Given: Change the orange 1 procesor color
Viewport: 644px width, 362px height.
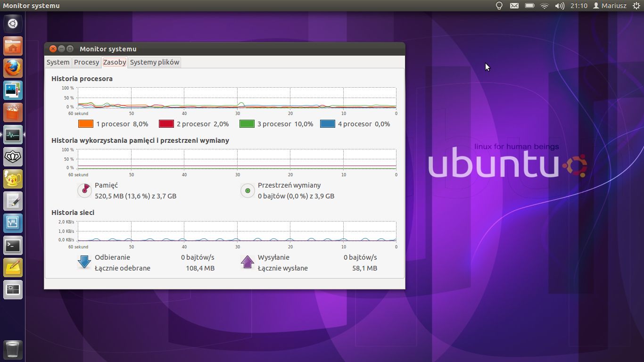Looking at the screenshot, I should click(86, 124).
